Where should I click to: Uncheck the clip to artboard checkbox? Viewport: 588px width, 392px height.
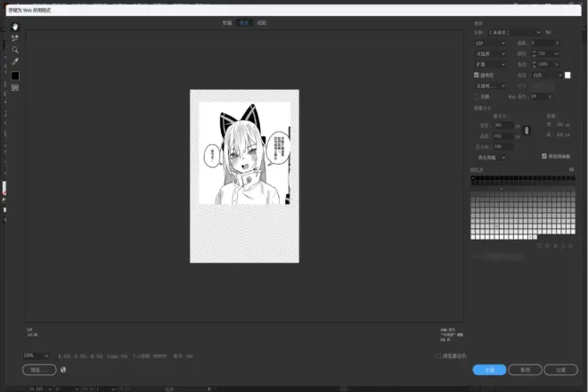point(544,156)
